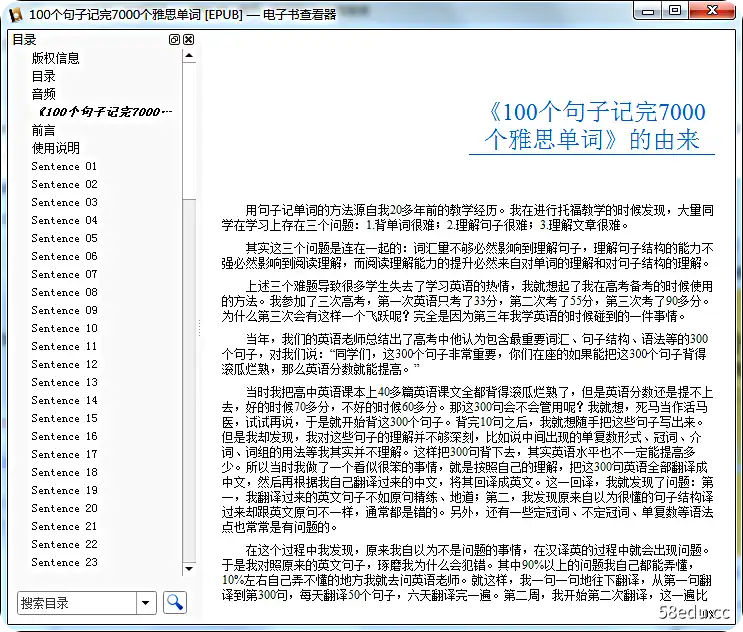This screenshot has width=743, height=632.
Task: Go to Sentence 07
Action: pyautogui.click(x=64, y=274)
